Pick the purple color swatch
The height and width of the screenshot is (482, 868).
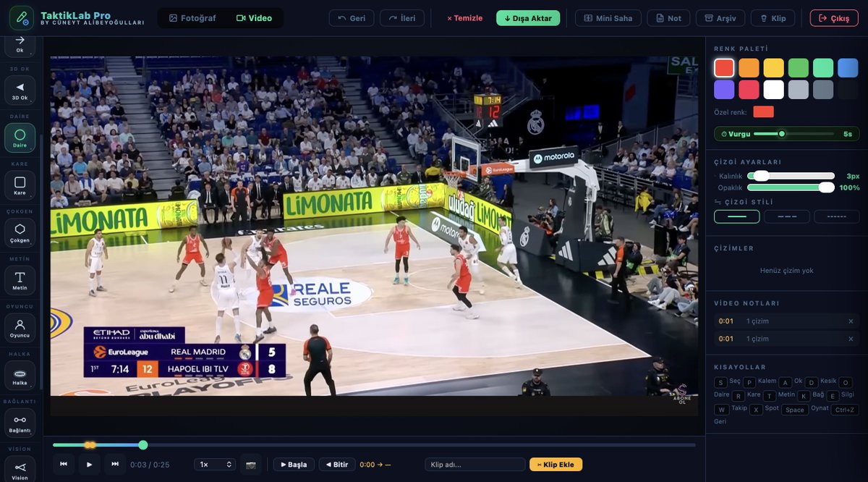tap(724, 90)
